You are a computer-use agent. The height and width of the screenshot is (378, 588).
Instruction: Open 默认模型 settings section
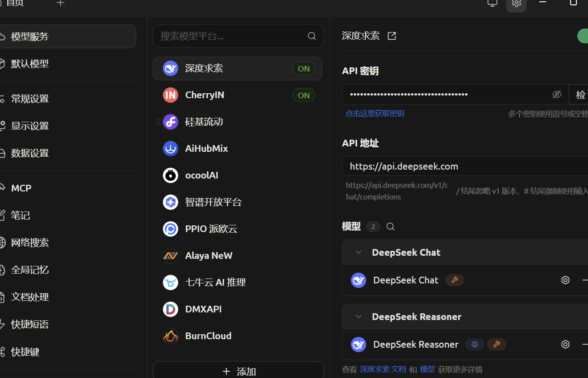[68, 64]
